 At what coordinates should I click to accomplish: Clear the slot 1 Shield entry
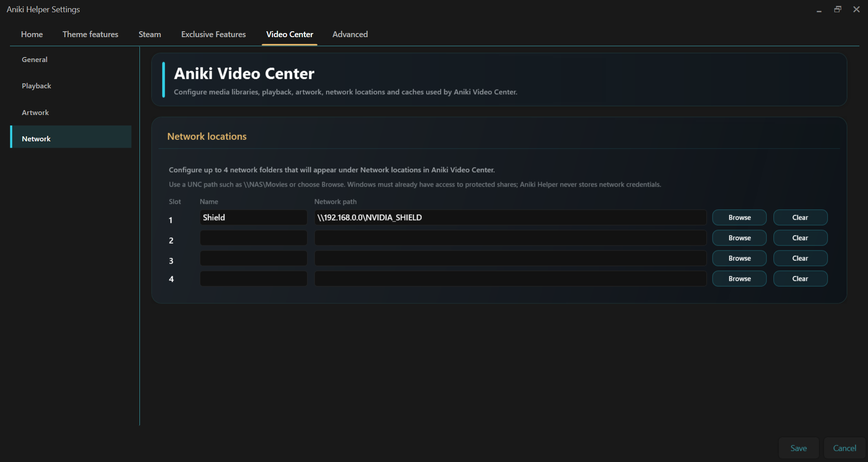(800, 217)
